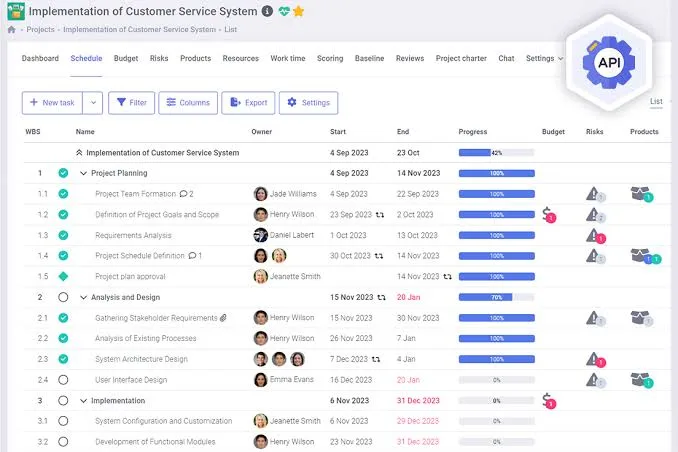
Task: Sort by the Progress column header
Action: [x=473, y=131]
